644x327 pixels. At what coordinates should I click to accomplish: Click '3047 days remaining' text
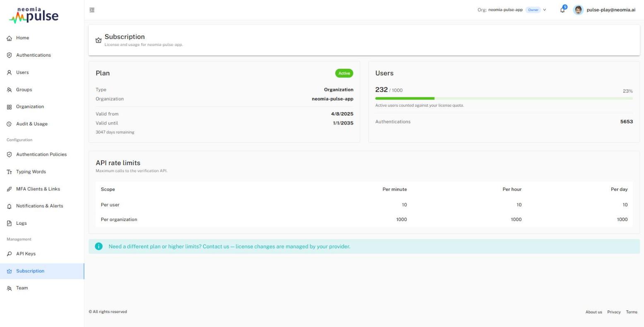115,132
